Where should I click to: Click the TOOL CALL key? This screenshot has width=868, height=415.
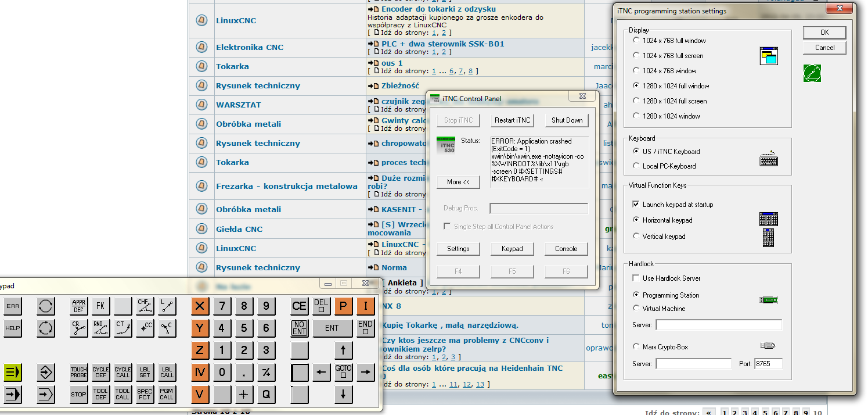click(x=123, y=394)
